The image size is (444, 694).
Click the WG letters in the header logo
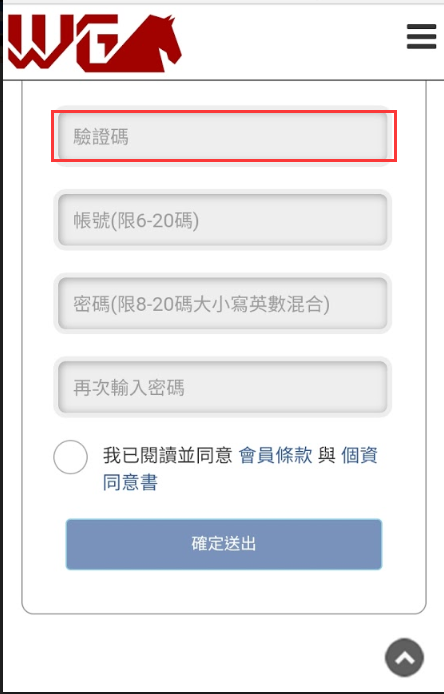pos(63,43)
